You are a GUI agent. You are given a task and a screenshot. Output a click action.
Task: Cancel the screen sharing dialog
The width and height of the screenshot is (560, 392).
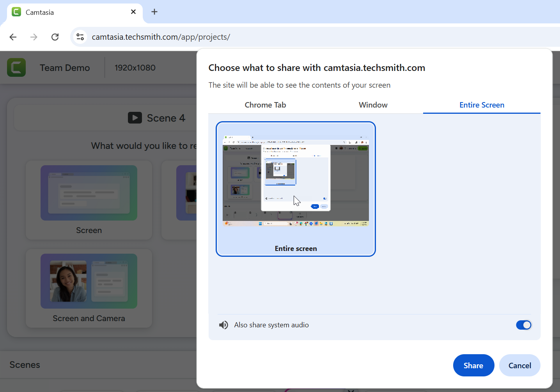click(519, 366)
